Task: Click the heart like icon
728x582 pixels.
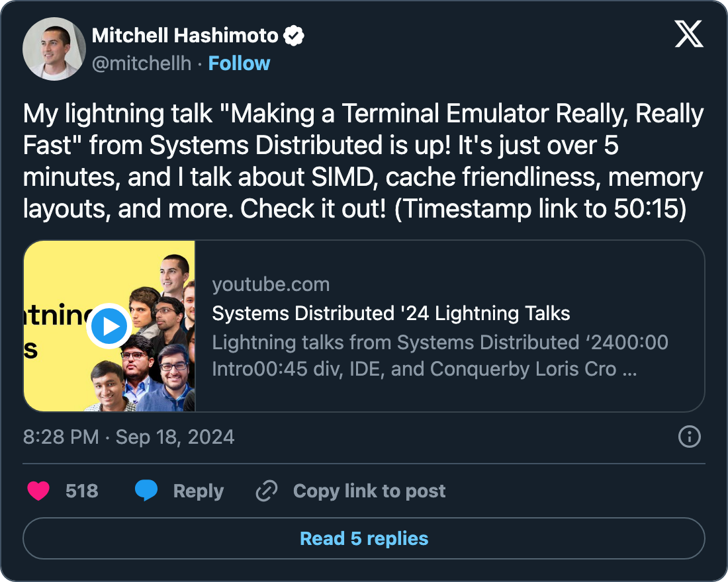Action: [x=38, y=491]
